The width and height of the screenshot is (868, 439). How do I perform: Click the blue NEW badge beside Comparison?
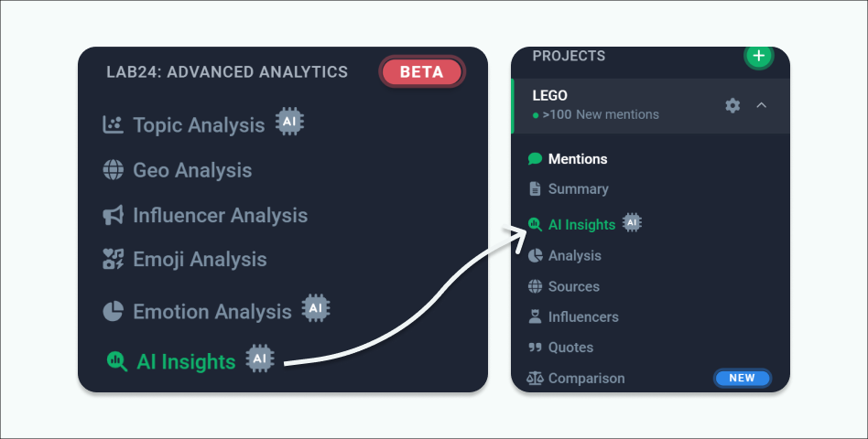pyautogui.click(x=742, y=379)
